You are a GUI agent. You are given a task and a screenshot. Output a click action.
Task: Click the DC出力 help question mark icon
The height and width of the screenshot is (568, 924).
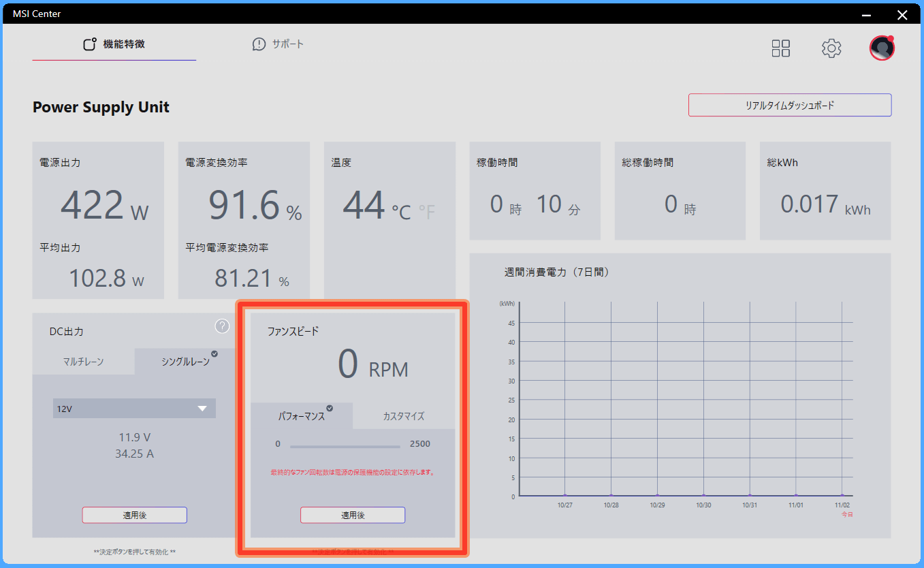222,326
